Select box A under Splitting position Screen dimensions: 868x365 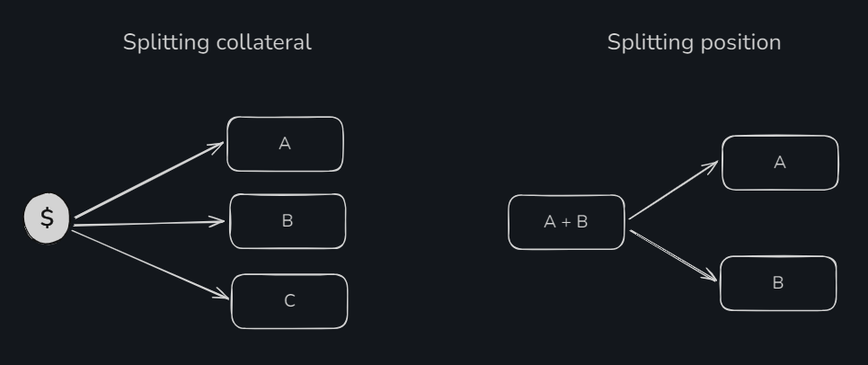[x=780, y=163]
